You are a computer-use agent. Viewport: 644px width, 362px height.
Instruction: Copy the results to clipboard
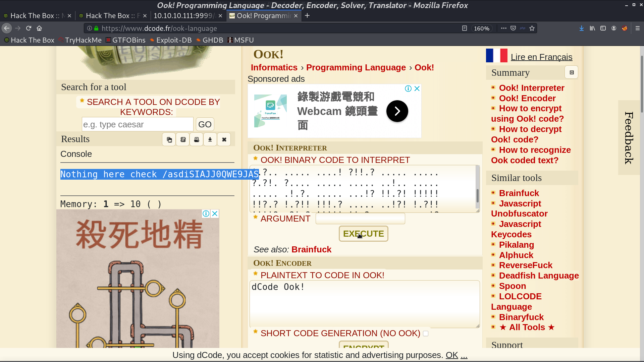(x=169, y=139)
